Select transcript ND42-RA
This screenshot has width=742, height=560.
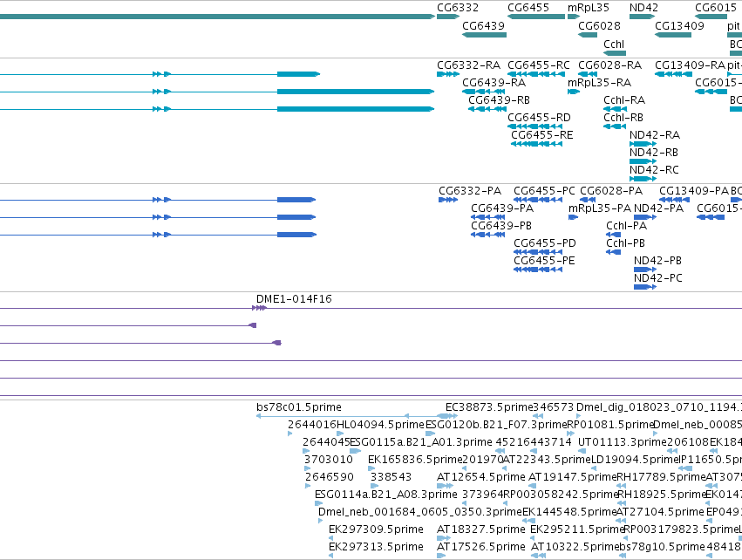[643, 144]
